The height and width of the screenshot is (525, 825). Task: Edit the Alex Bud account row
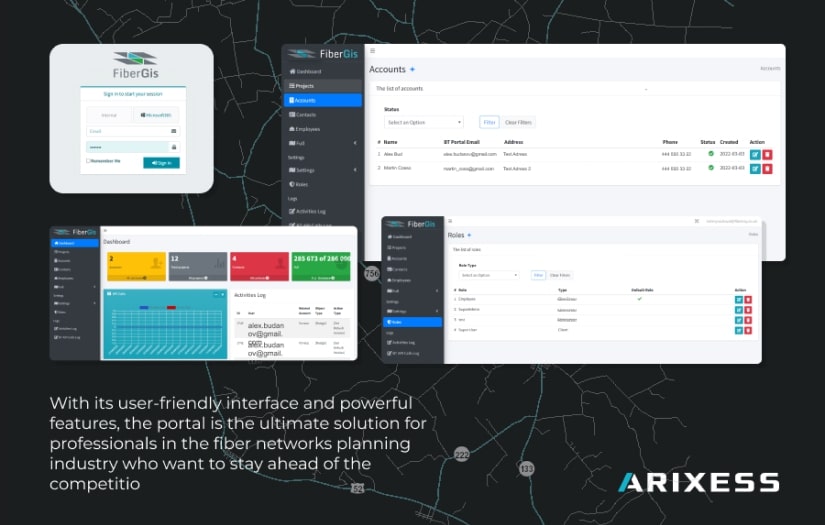tap(755, 155)
